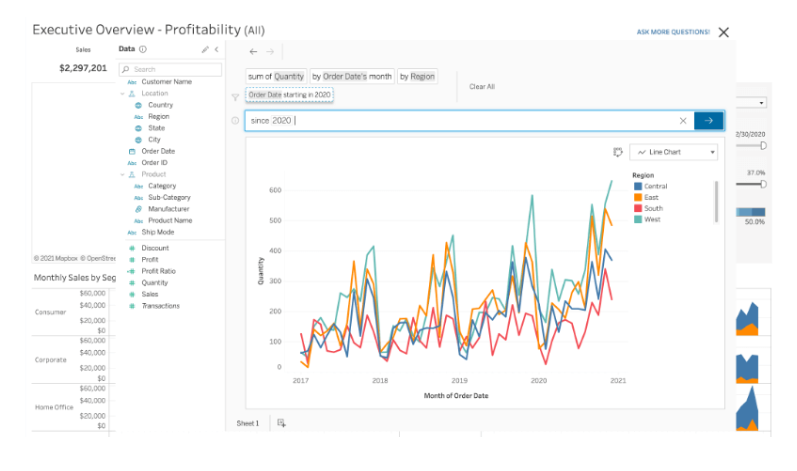Click the Clear All link
The image size is (797, 471).
pyautogui.click(x=482, y=87)
